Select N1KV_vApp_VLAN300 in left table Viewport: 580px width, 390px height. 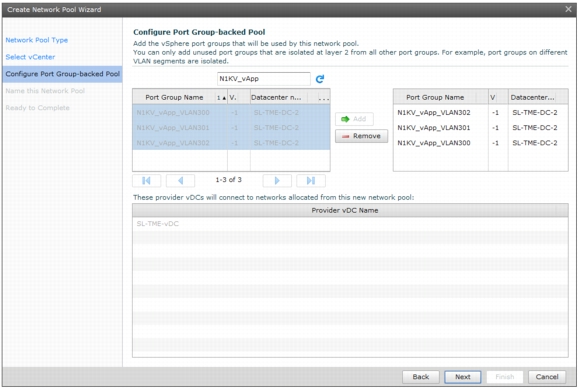point(231,112)
